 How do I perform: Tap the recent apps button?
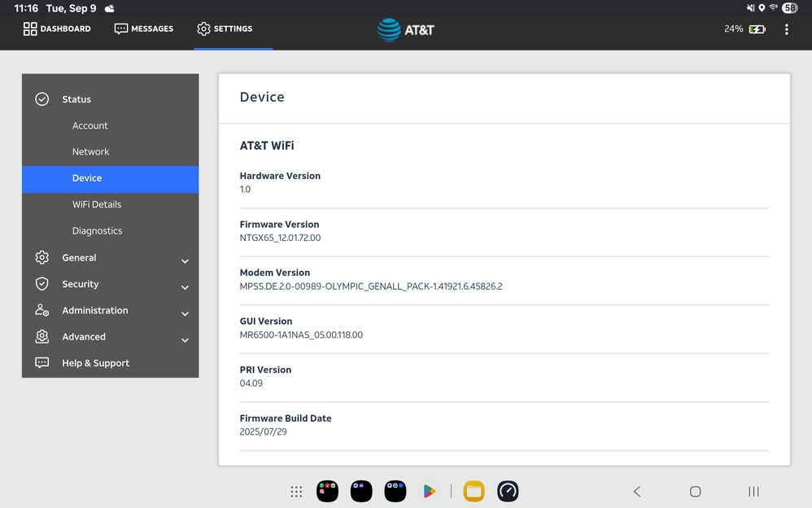coord(753,492)
